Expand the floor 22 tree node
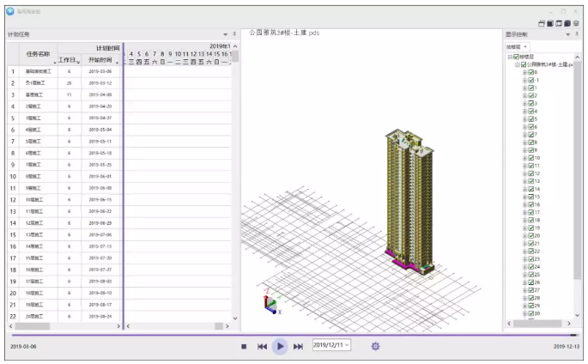This screenshot has width=588, height=364. tap(525, 252)
